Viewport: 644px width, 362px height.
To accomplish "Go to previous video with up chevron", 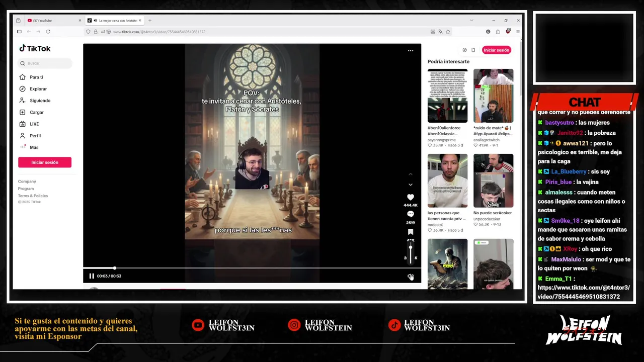I will pyautogui.click(x=411, y=174).
